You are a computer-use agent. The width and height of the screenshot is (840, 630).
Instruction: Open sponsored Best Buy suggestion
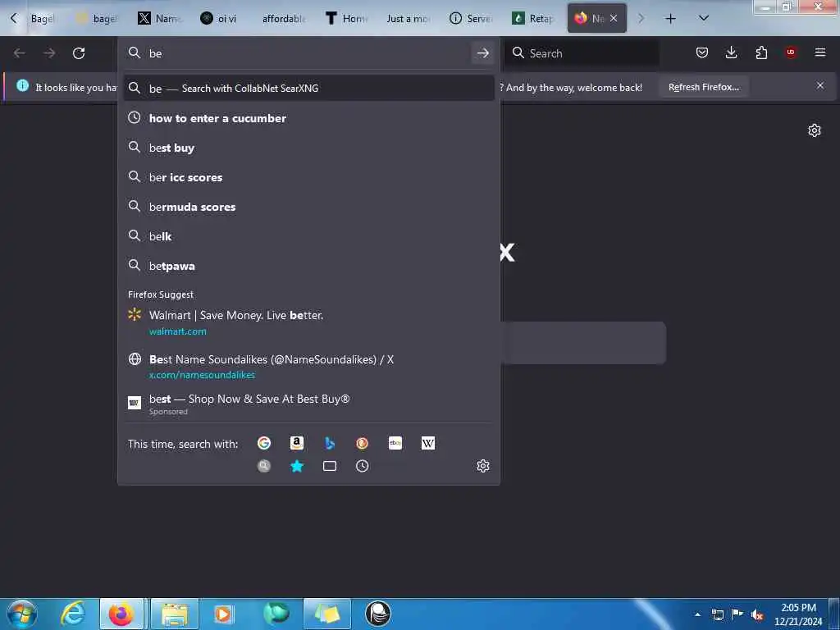click(308, 405)
